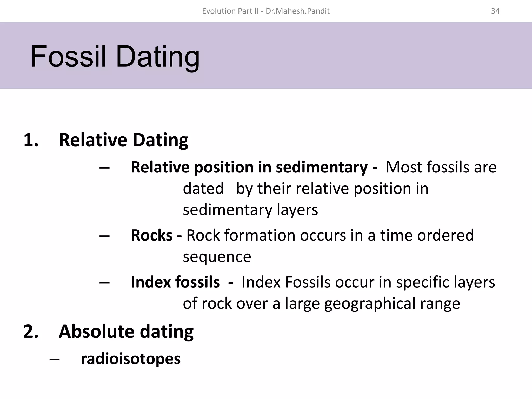Select the bold 'Index fossils' label
532x399 pixels.
click(x=175, y=282)
